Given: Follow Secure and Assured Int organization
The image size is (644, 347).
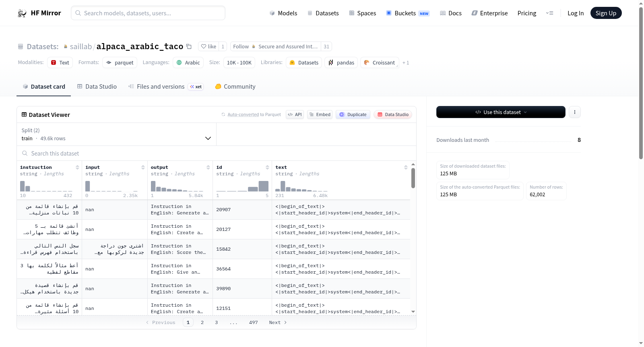Looking at the screenshot, I should (276, 46).
